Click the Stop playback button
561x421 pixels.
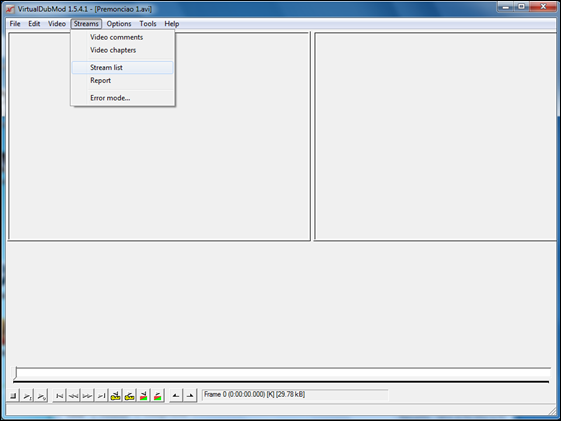point(13,396)
